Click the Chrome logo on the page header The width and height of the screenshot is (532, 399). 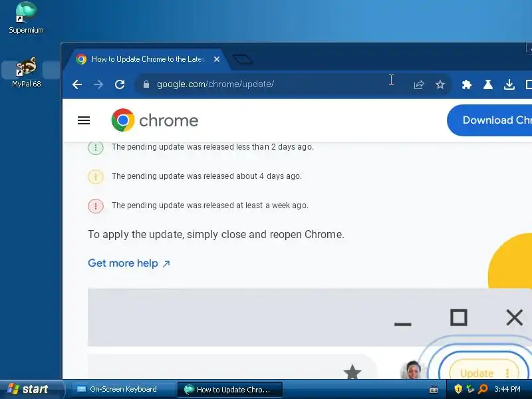pyautogui.click(x=155, y=120)
